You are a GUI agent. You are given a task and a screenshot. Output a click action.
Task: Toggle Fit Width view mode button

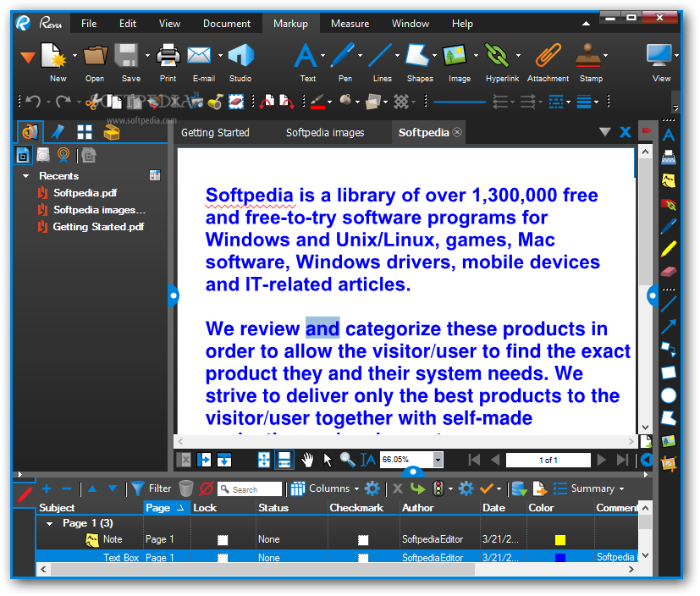tap(284, 460)
